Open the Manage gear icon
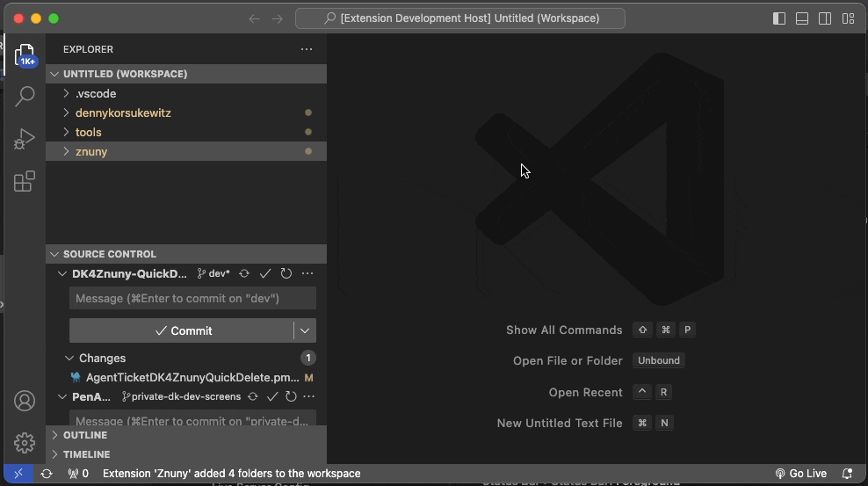Screen dimensions: 868x486 pyautogui.click(x=25, y=443)
